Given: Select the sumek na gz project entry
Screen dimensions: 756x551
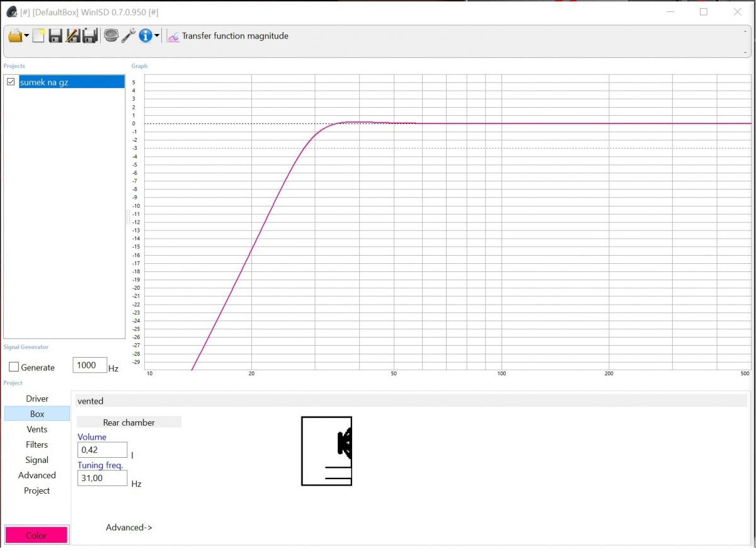Looking at the screenshot, I should [72, 82].
